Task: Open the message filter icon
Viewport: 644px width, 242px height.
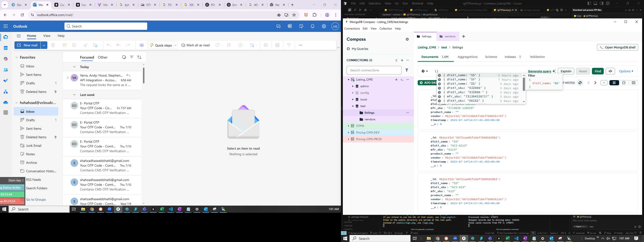Action: point(132,57)
